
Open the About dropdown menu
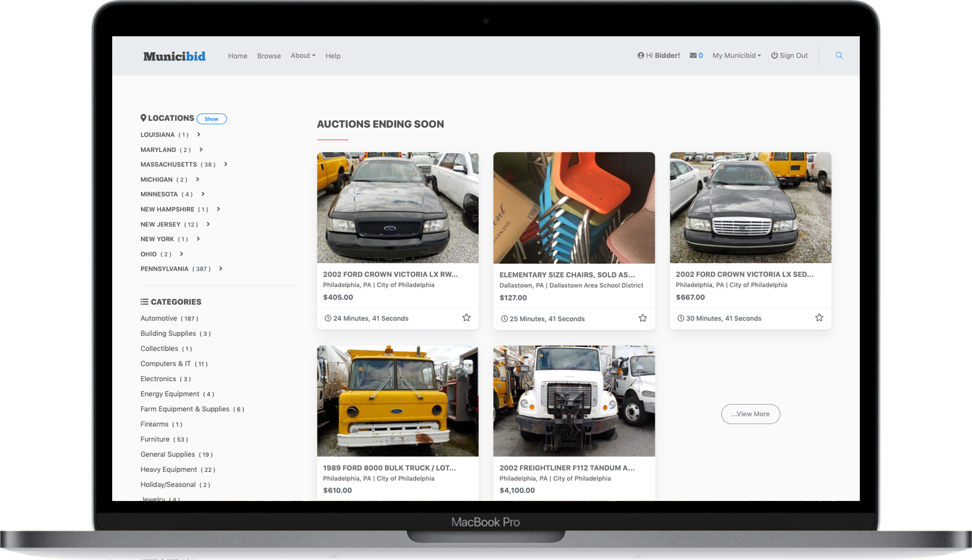303,55
